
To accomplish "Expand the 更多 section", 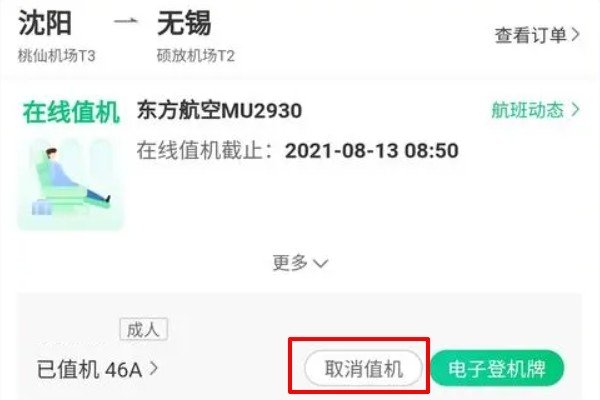I will coord(300,263).
